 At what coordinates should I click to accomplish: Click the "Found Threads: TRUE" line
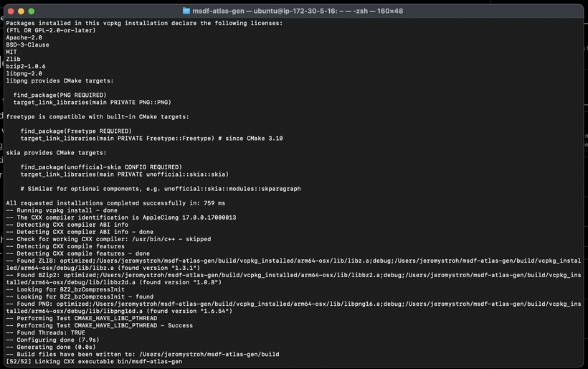(x=44, y=332)
